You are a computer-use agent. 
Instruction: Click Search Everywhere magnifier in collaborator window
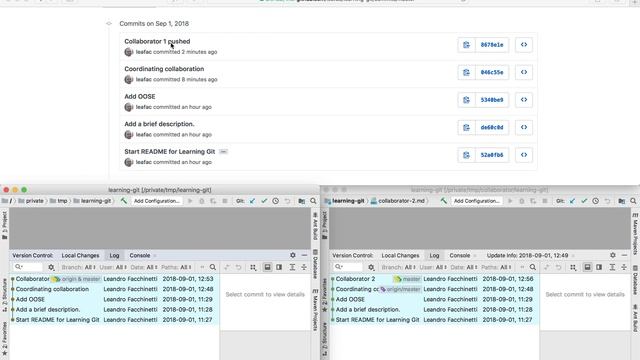(x=633, y=201)
